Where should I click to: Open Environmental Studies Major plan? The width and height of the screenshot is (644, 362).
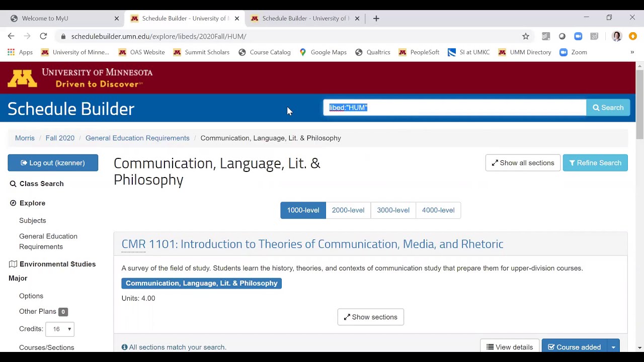52,271
